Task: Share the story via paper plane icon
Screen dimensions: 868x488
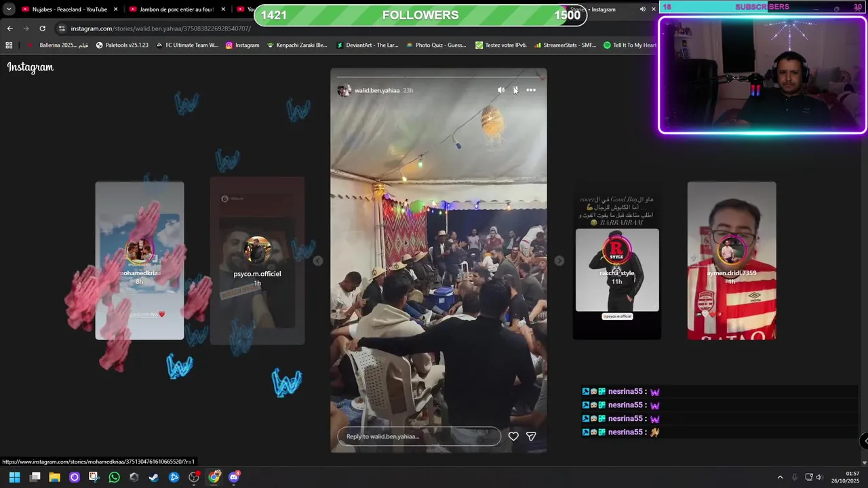Action: (x=531, y=436)
